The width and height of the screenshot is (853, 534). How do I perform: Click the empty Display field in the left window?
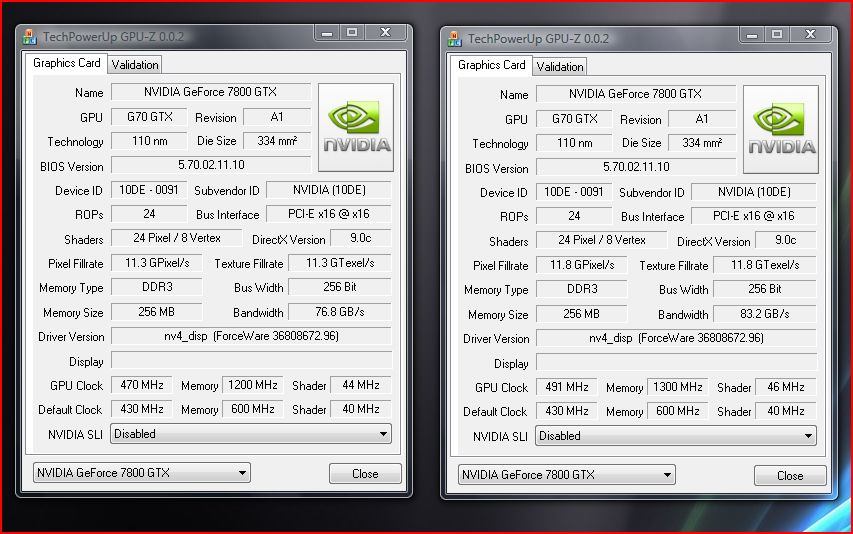251,360
